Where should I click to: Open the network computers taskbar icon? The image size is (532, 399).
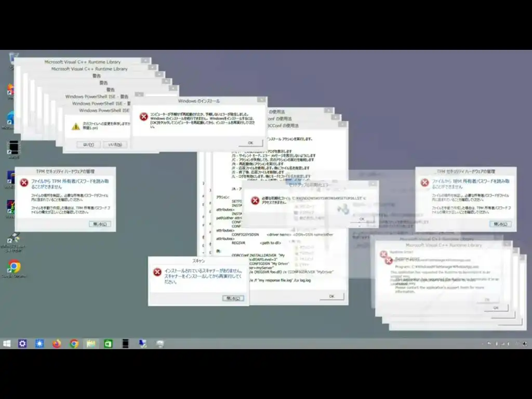143,344
